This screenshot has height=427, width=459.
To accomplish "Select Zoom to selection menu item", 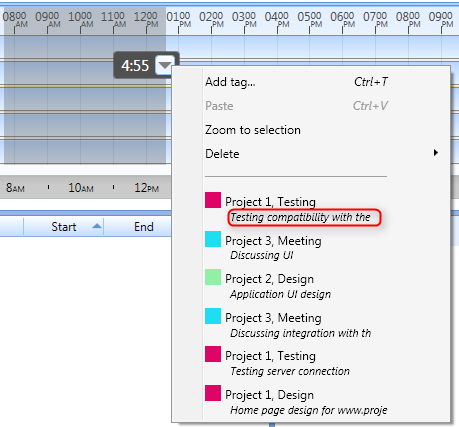I will 297,130.
